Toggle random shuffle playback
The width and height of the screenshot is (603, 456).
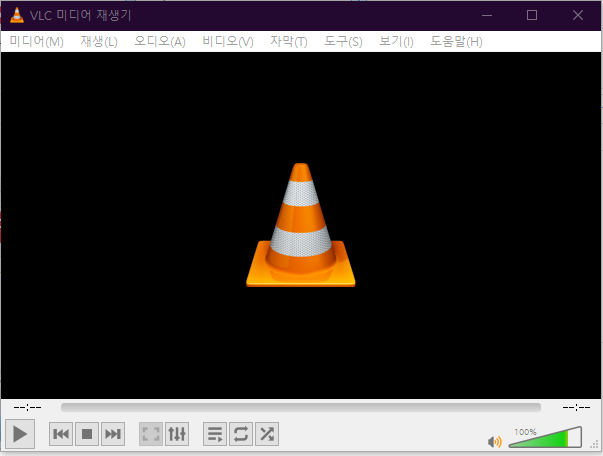tap(267, 434)
